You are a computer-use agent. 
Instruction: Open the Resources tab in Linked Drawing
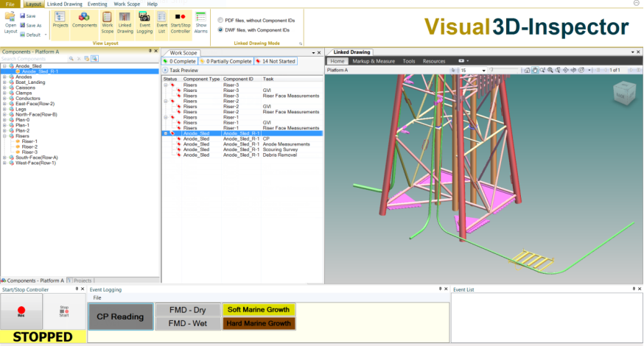434,61
